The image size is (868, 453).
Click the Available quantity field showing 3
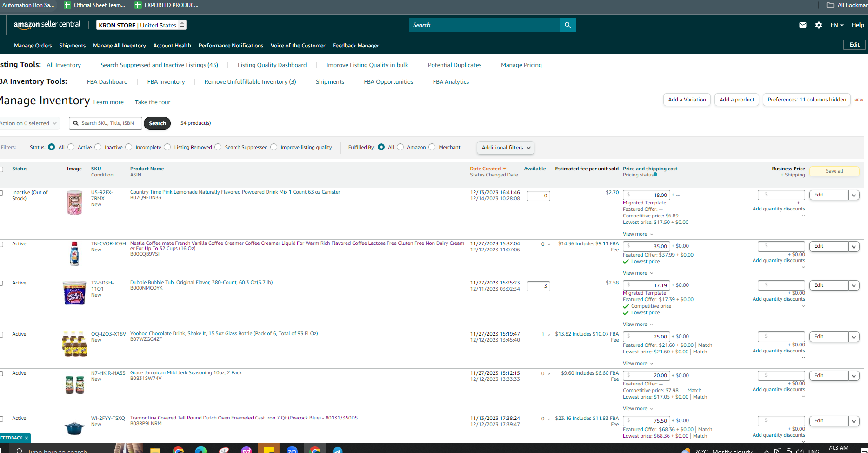coord(539,286)
